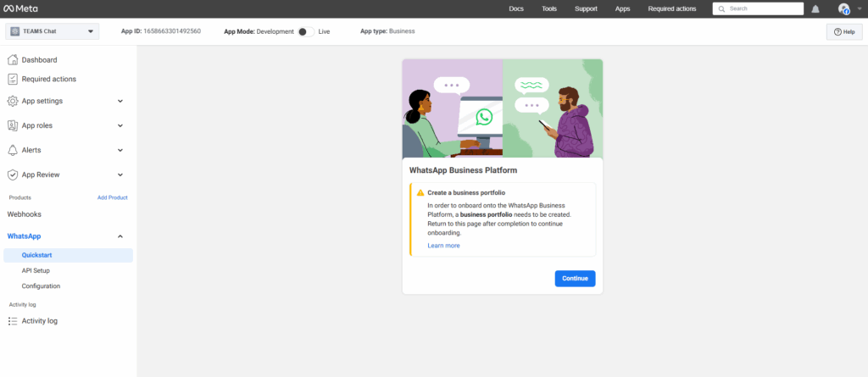The width and height of the screenshot is (868, 377).
Task: Click the Required actions checklist icon
Action: [x=12, y=79]
